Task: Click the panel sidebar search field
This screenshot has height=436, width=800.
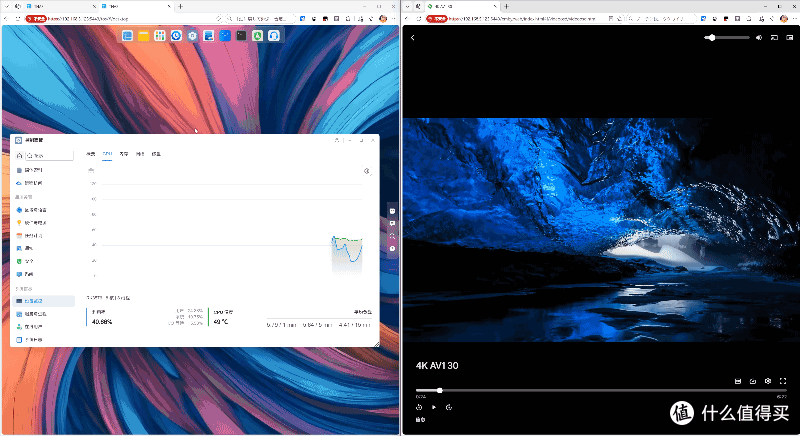Action: 49,156
